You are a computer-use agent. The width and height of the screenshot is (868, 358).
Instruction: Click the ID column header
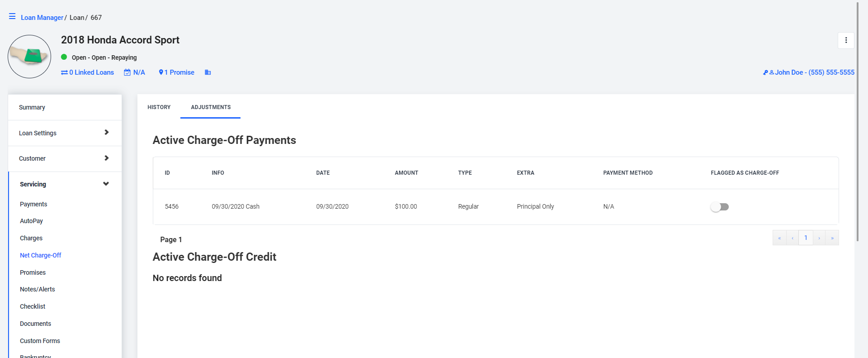(167, 173)
